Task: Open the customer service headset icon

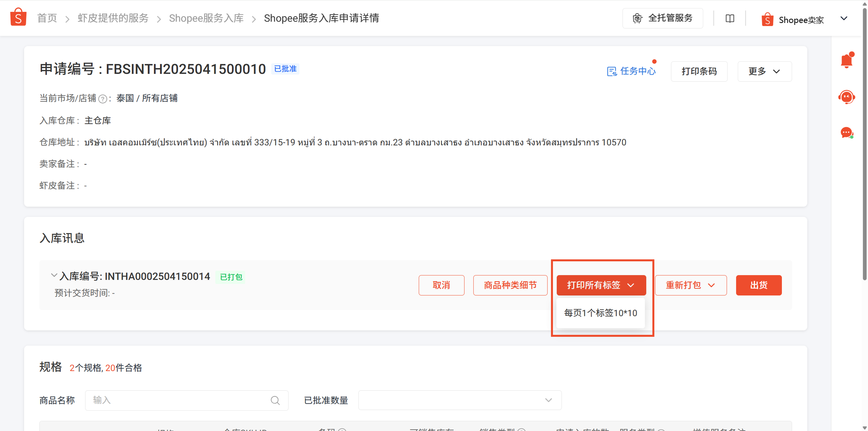Action: [846, 97]
